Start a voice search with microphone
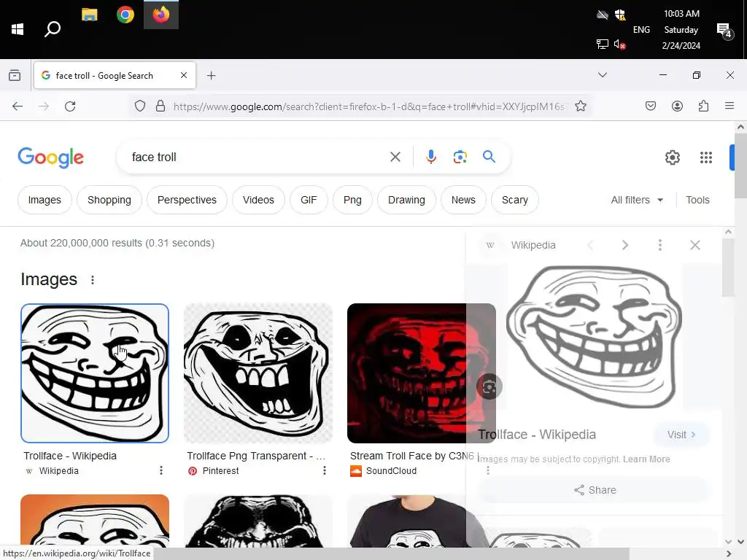 click(430, 157)
